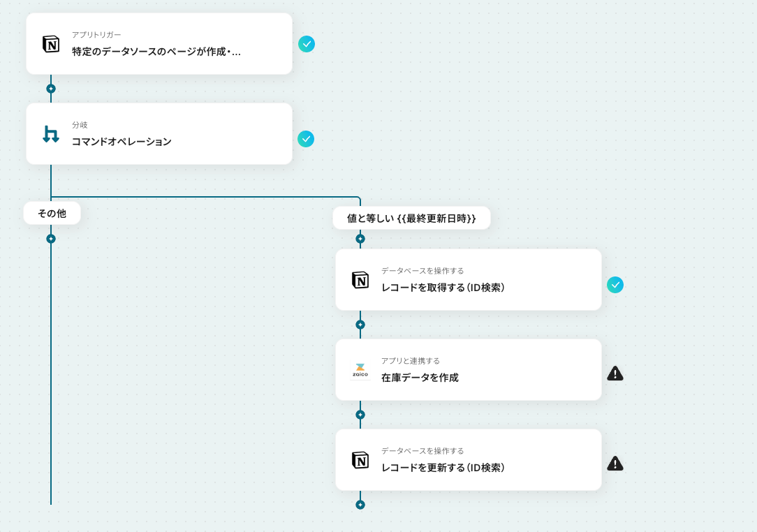Add a step between レコードを取得する and 在庫データを作成

360,325
